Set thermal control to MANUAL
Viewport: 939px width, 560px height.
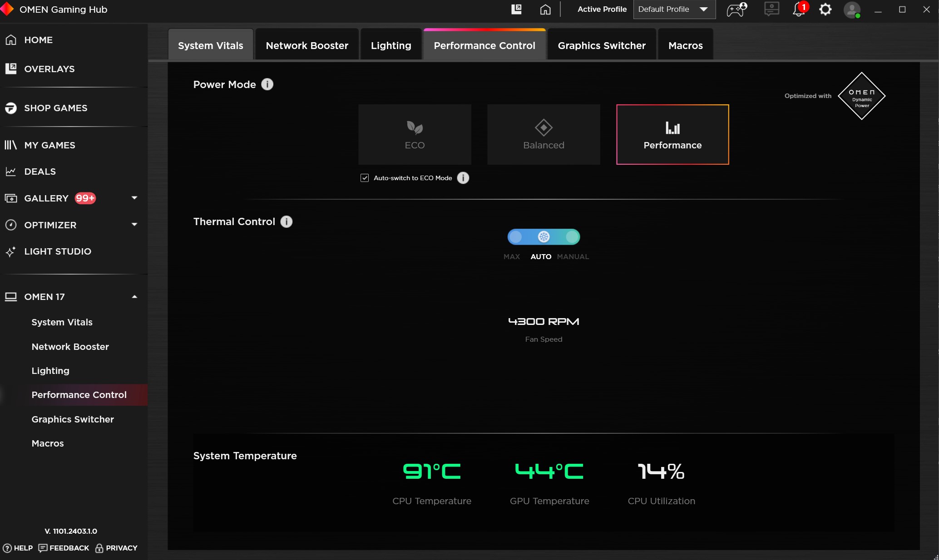point(572,237)
